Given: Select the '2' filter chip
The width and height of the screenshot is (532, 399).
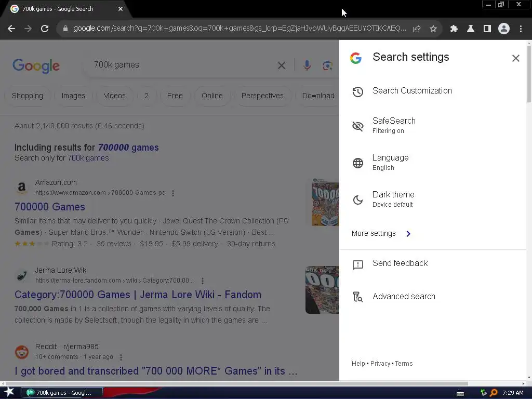Looking at the screenshot, I should pyautogui.click(x=147, y=96).
